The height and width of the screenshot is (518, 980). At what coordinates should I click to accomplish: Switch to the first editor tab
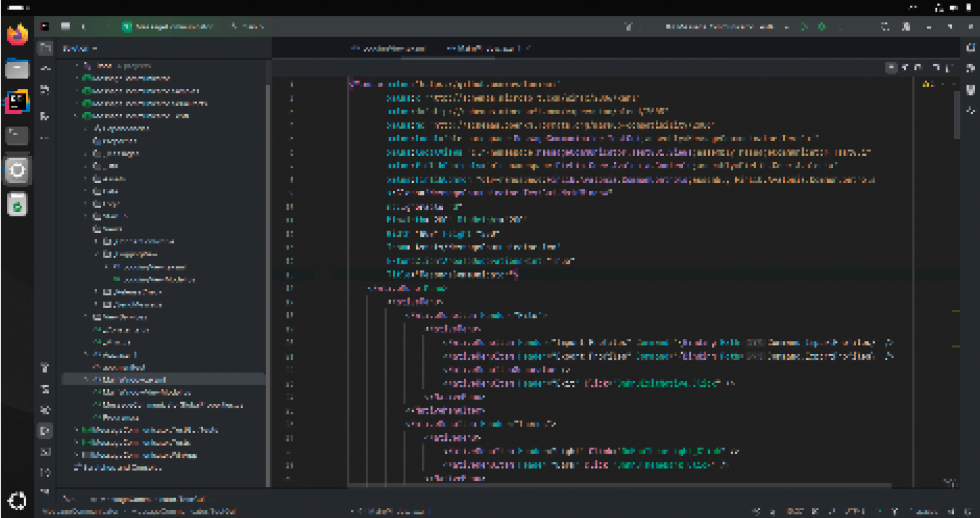pyautogui.click(x=389, y=48)
